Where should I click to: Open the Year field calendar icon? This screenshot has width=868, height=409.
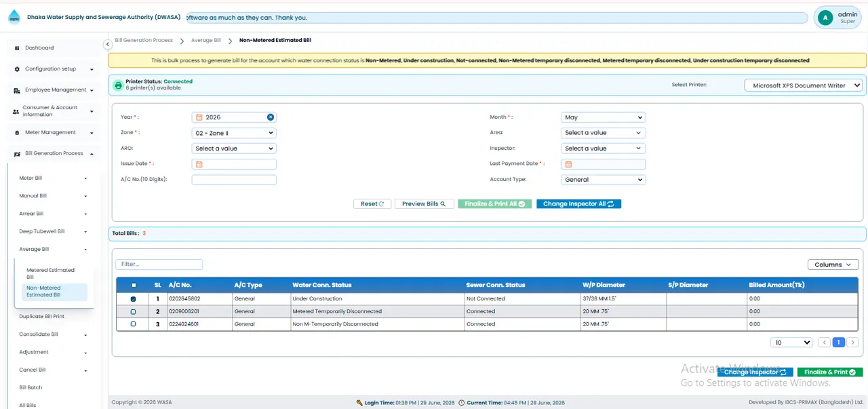point(199,117)
